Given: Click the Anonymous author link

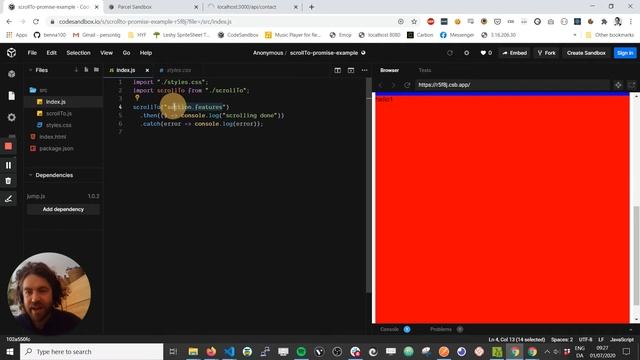Looking at the screenshot, I should (x=268, y=53).
